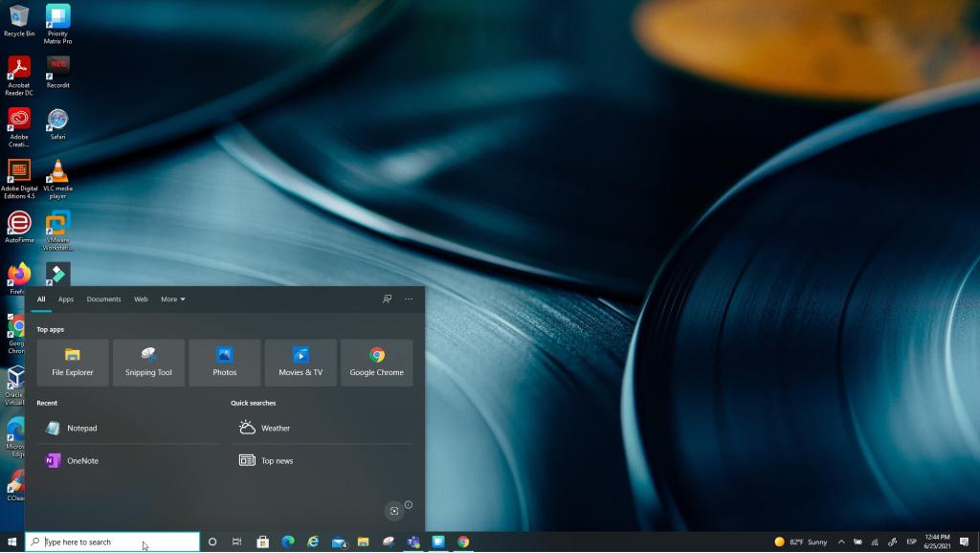Screen dimensions: 980x553
Task: Select the Adobe Creative Cloud desktop shortcut
Action: tap(19, 127)
